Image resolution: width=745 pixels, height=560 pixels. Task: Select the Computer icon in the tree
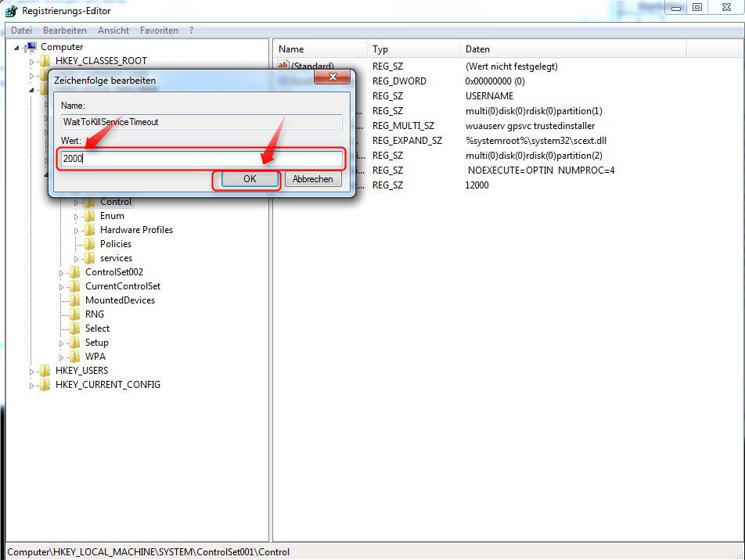coord(31,47)
